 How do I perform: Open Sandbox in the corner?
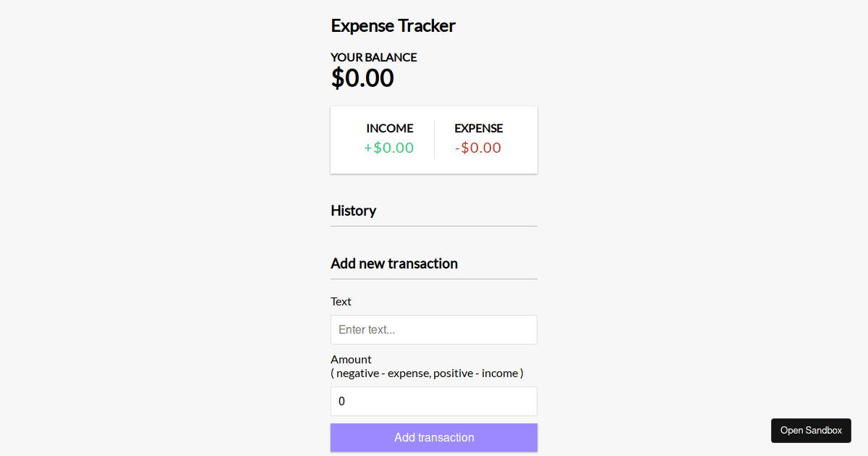point(811,430)
